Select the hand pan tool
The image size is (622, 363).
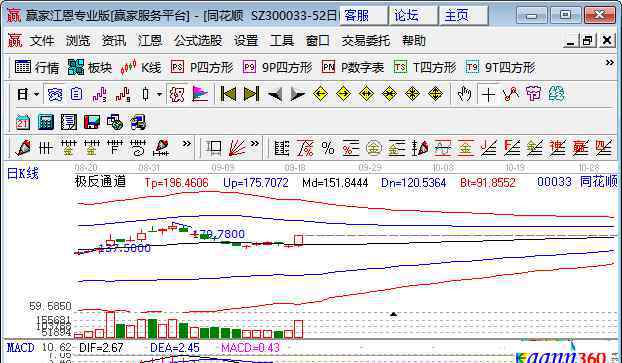coord(464,94)
